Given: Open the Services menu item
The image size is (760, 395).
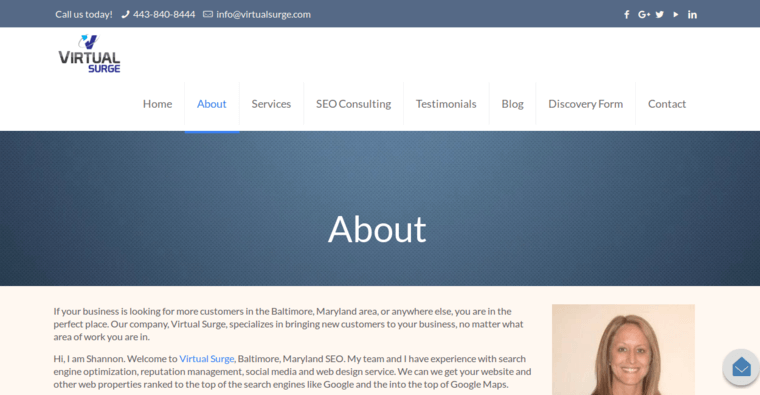Looking at the screenshot, I should [x=271, y=104].
